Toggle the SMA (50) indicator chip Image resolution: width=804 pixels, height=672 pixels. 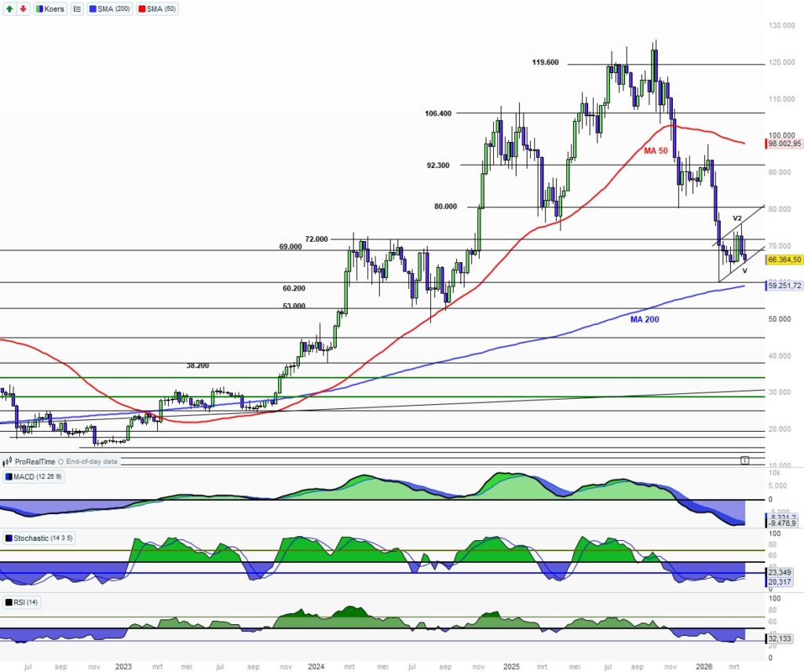point(159,9)
